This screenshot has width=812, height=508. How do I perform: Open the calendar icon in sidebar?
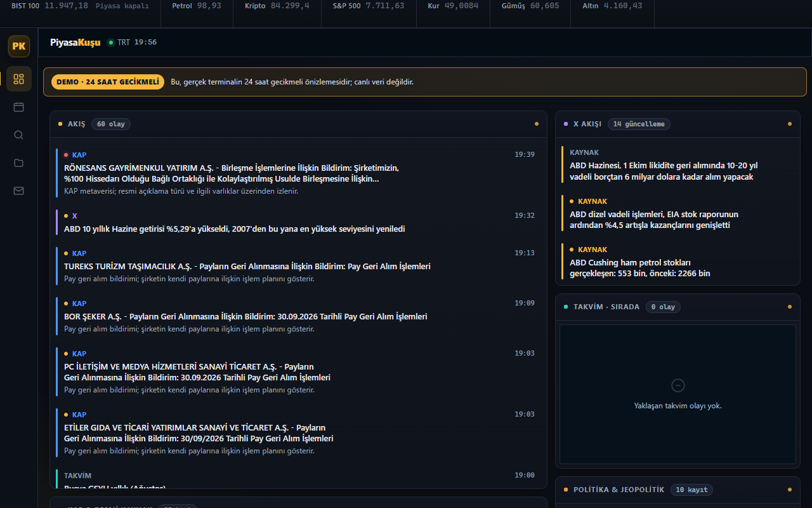[19, 107]
